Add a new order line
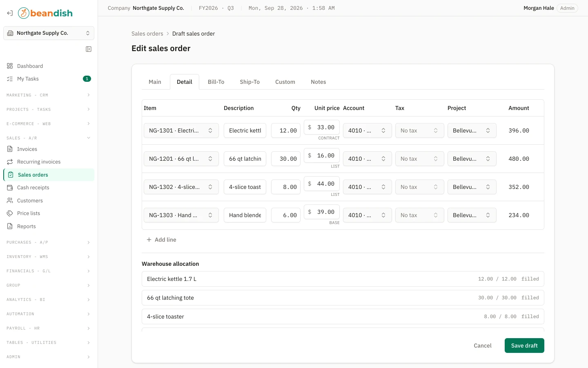Image resolution: width=588 pixels, height=368 pixels. [161, 240]
